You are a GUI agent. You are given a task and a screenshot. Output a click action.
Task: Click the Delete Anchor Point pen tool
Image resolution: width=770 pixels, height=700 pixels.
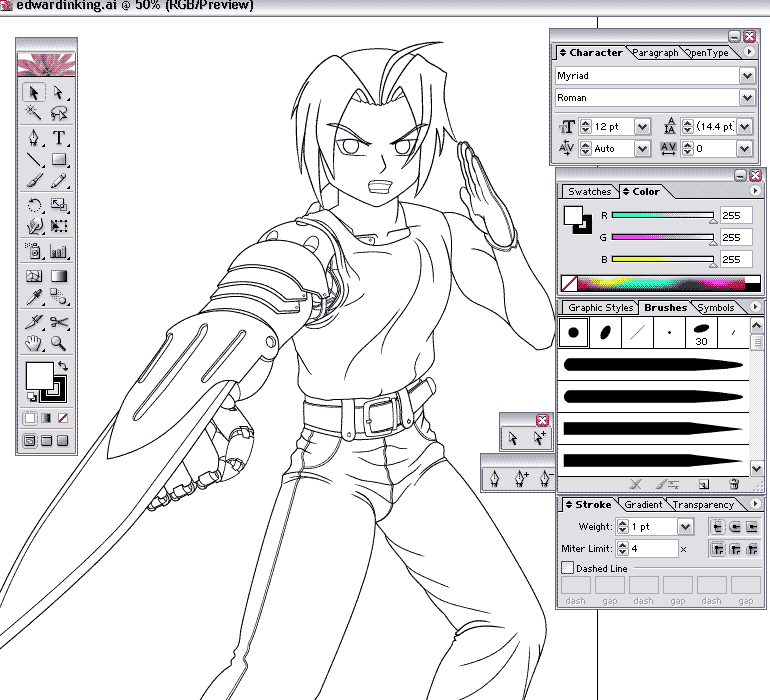pyautogui.click(x=545, y=478)
